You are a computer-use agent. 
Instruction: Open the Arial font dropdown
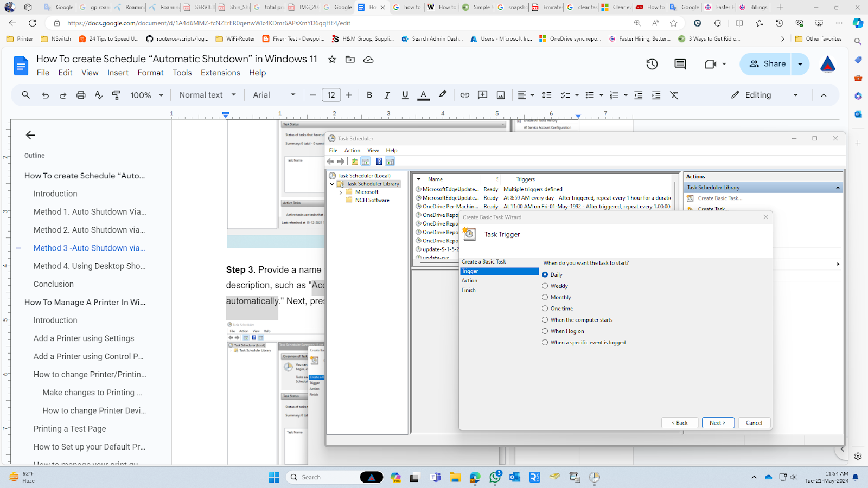(x=274, y=95)
